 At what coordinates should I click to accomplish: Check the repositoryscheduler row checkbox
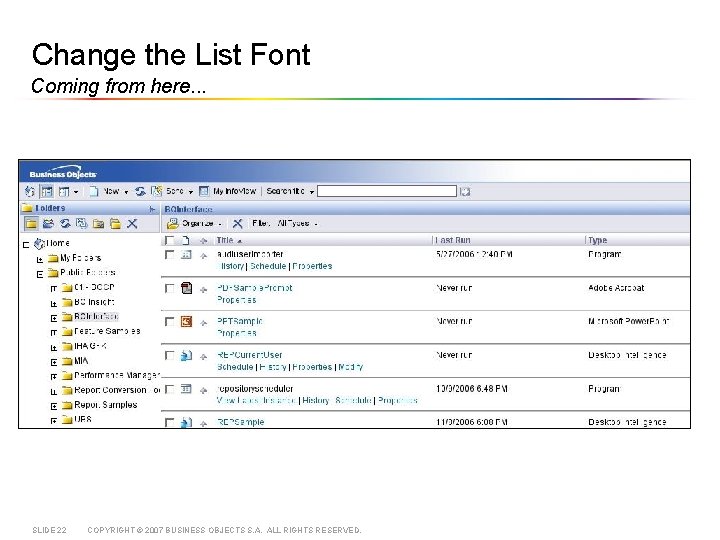click(x=169, y=389)
